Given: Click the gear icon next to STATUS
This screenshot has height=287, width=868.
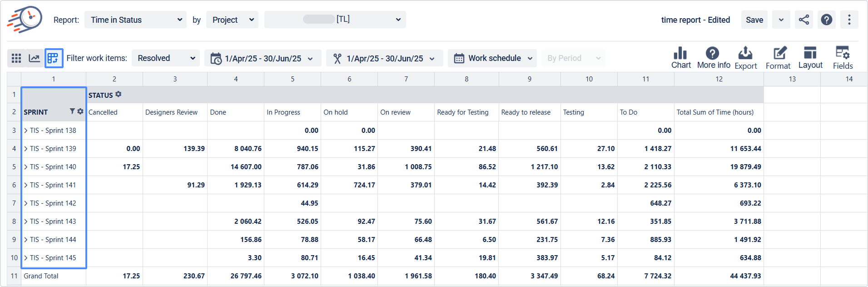Looking at the screenshot, I should coord(119,94).
